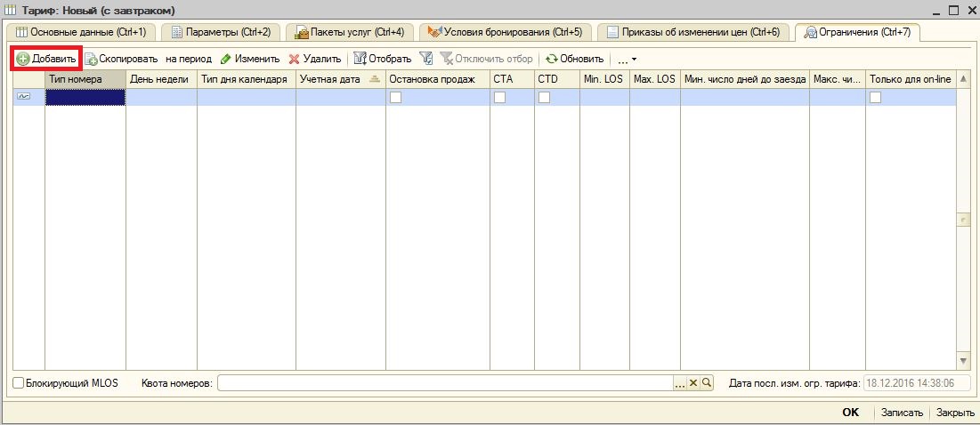The image size is (980, 425).
Task: Toggle the CTD checkbox in the row
Action: point(545,97)
